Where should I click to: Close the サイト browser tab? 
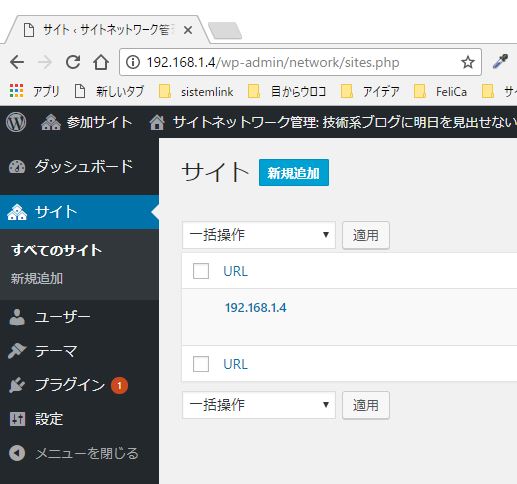[x=188, y=30]
